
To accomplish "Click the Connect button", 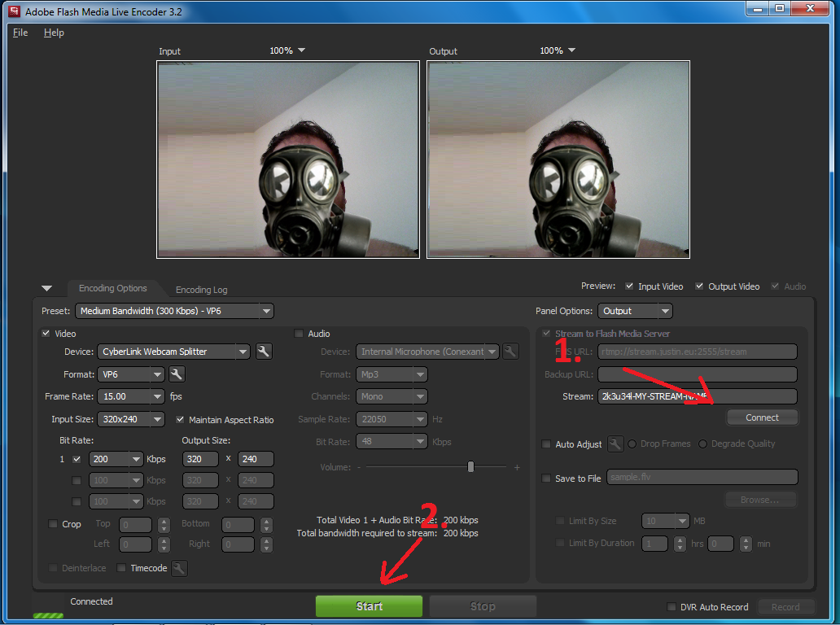I will 762,417.
